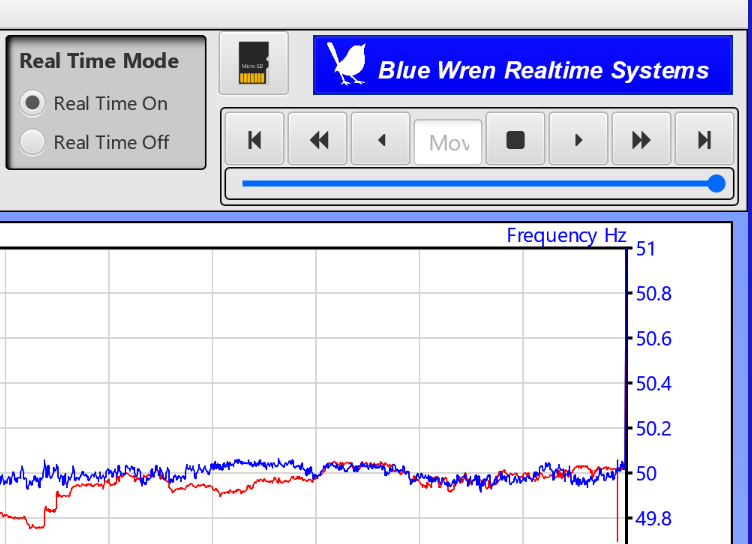The width and height of the screenshot is (752, 544).
Task: Select the Real Time On radio button
Action: click(32, 103)
